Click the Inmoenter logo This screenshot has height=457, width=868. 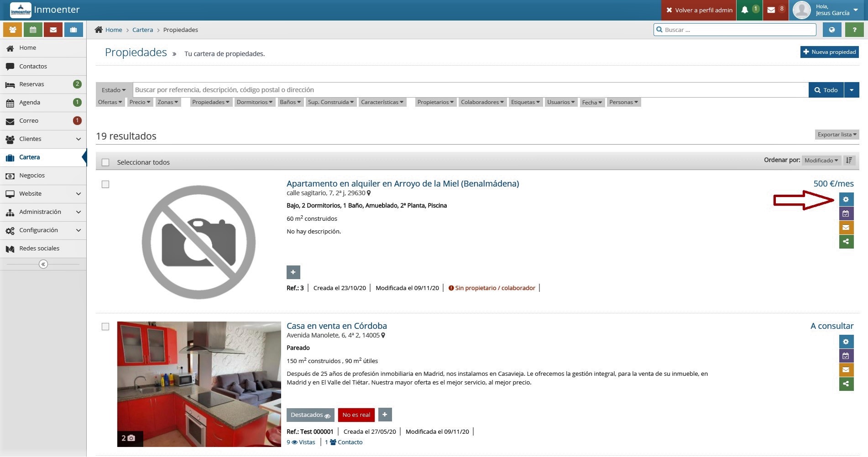pos(21,10)
